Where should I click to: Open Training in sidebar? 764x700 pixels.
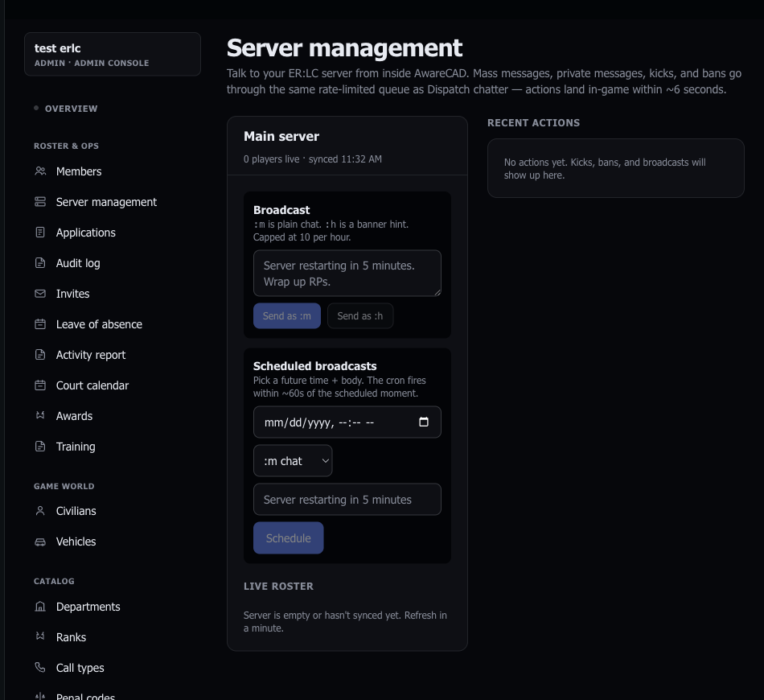(x=76, y=447)
